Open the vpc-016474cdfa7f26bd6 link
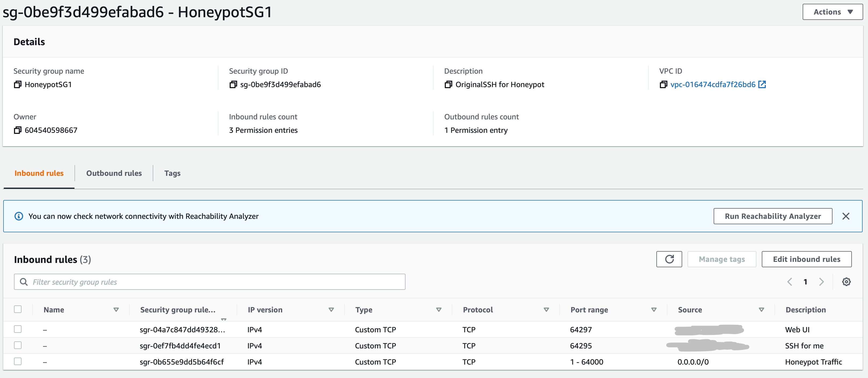 click(x=713, y=85)
